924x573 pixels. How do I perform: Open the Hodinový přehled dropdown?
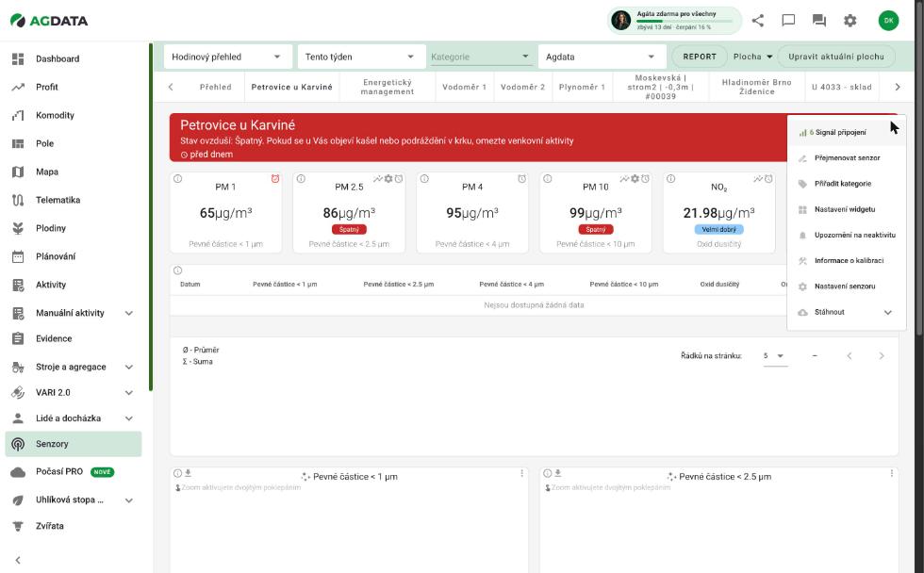click(227, 57)
